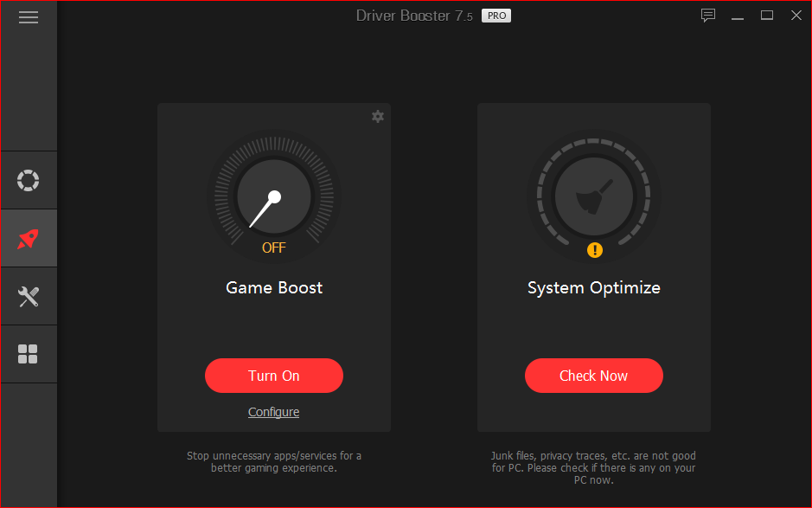
Task: Click the Game Boost title
Action: pyautogui.click(x=274, y=287)
